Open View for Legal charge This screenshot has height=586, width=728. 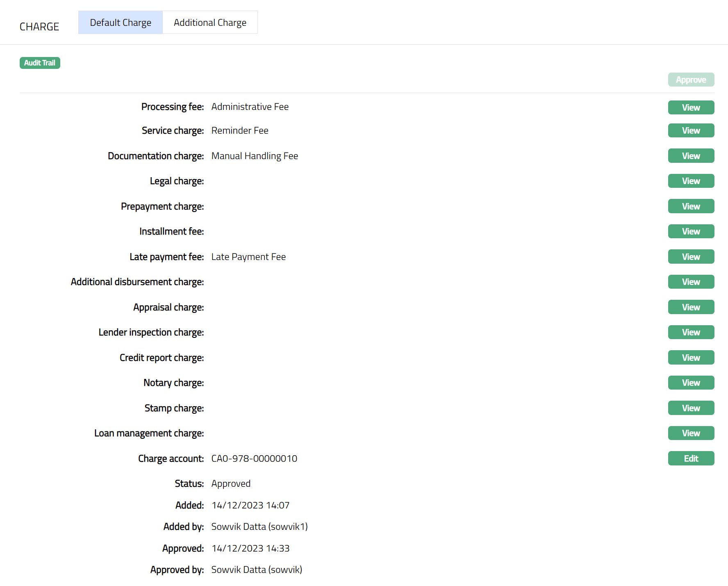coord(691,181)
